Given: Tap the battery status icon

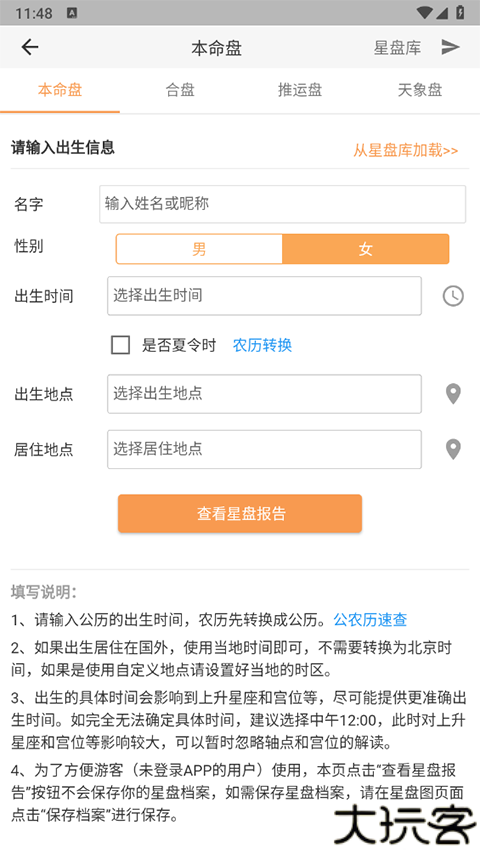Looking at the screenshot, I should coord(460,13).
